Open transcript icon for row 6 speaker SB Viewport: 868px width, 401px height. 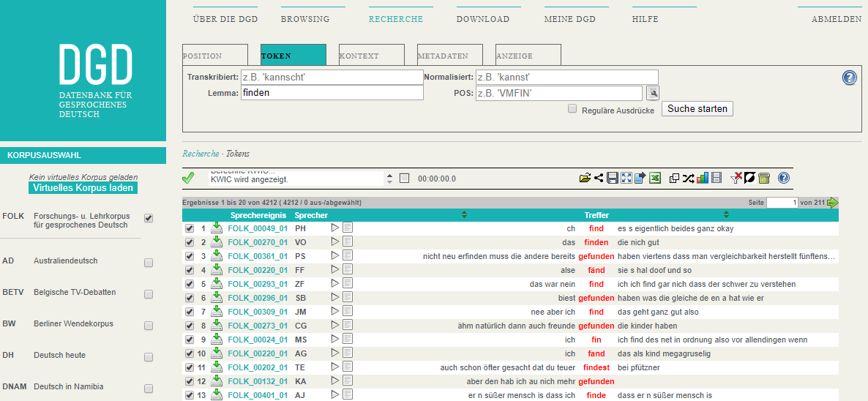click(x=347, y=298)
